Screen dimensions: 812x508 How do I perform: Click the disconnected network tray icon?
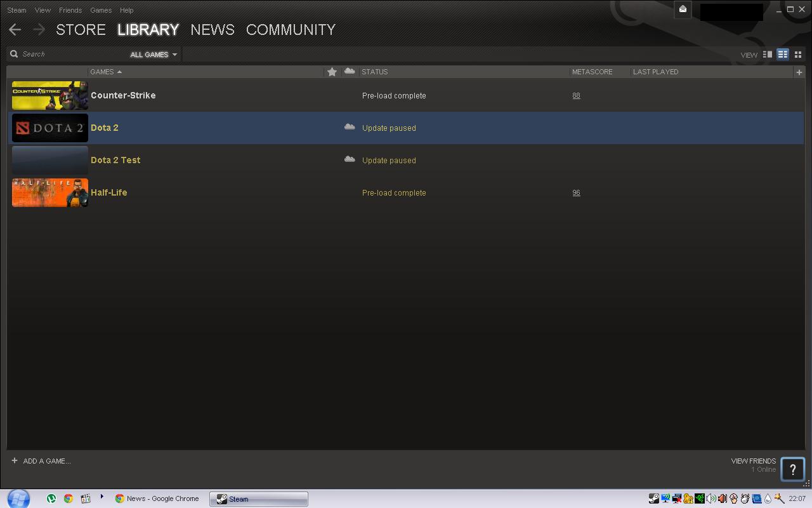pyautogui.click(x=677, y=498)
